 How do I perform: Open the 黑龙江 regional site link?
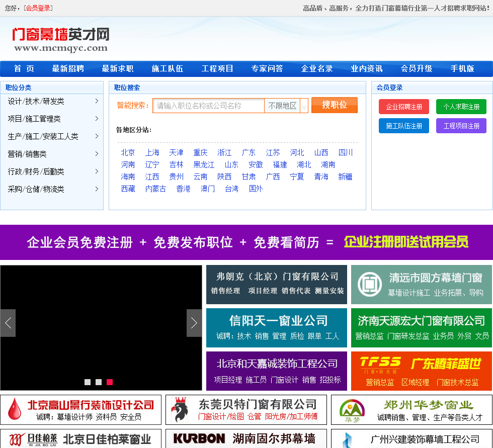(x=204, y=164)
